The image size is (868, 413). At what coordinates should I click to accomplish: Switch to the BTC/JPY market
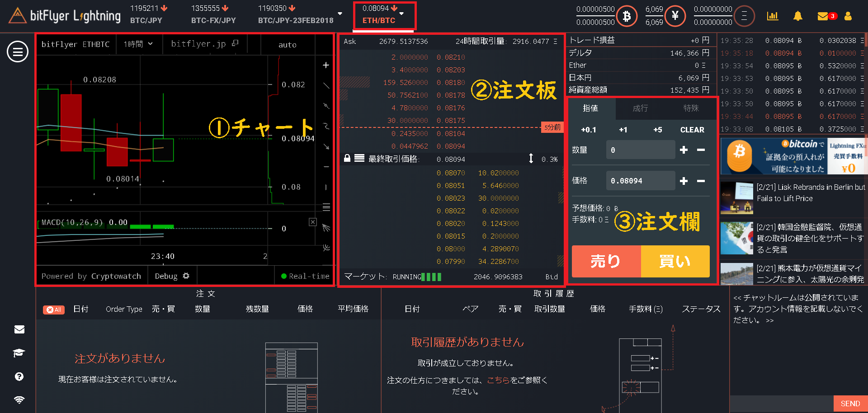pos(149,14)
